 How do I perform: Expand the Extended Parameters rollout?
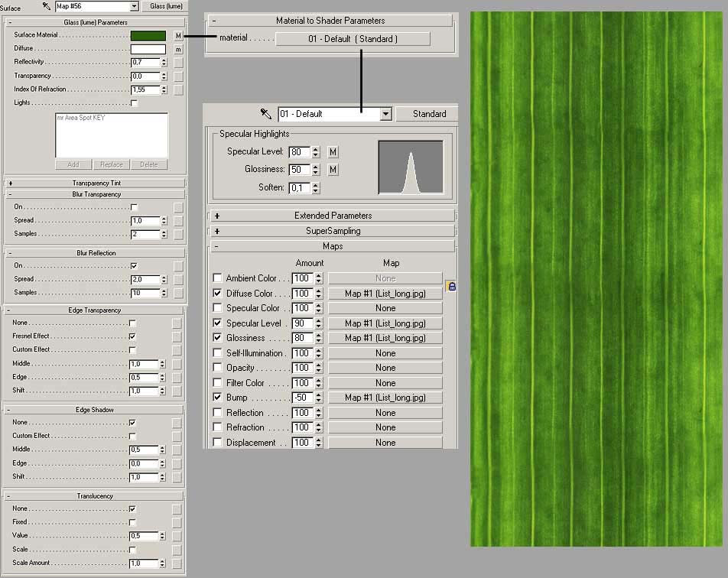pos(331,216)
